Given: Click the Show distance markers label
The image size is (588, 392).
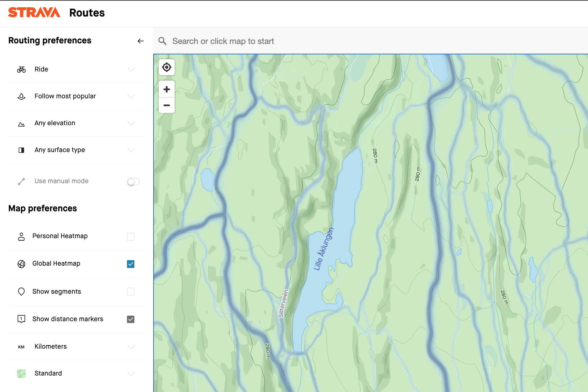Looking at the screenshot, I should (x=68, y=319).
